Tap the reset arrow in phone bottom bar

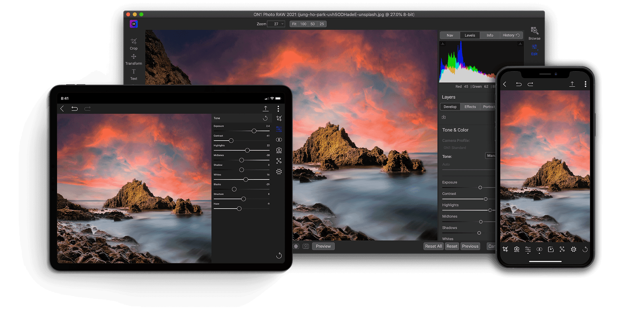(585, 249)
